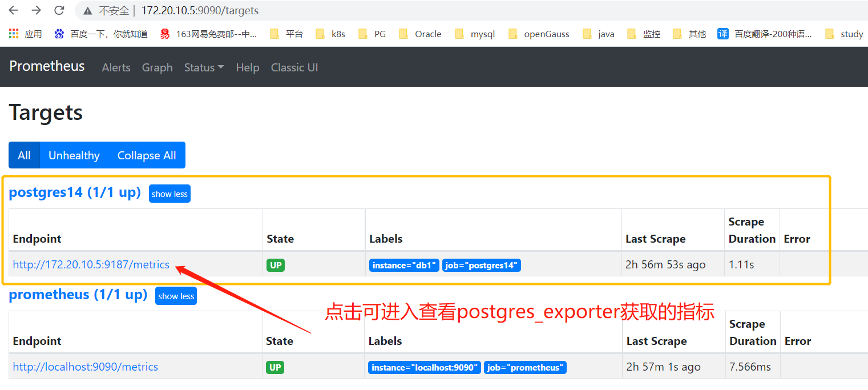Open the 监控 bookmark folder
The image size is (868, 390).
(x=644, y=34)
